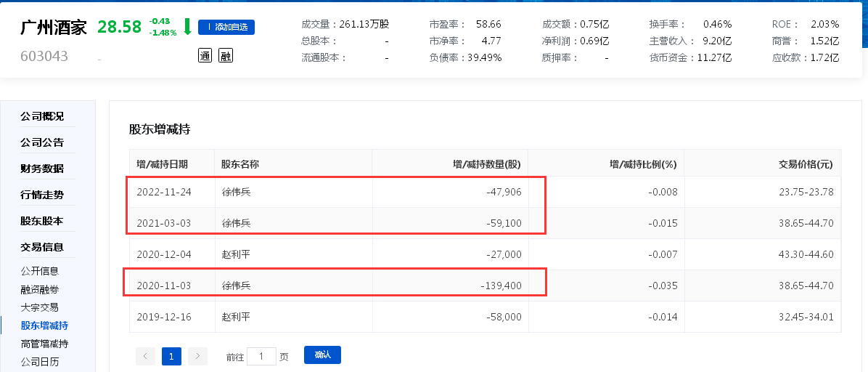Screen dimensions: 868x372
Task: Go to next page using the right arrow
Action: point(197,356)
